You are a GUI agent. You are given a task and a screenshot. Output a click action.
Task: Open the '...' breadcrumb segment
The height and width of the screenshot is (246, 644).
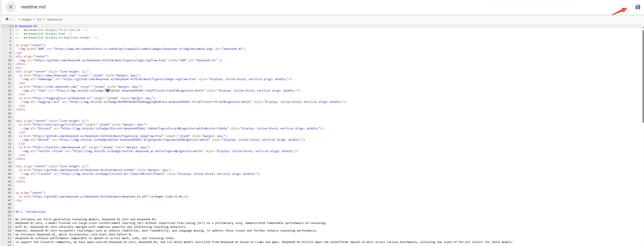click(15, 20)
